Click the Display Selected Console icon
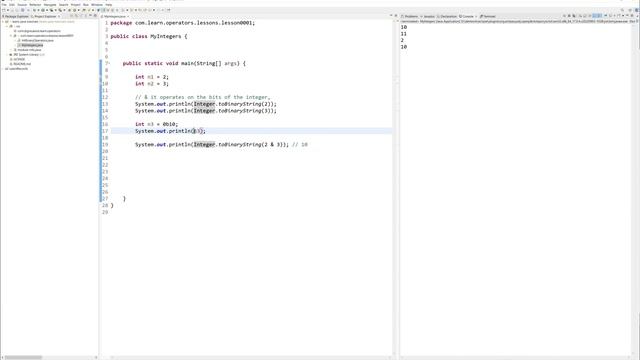Screen dimensions: 640x360 610,16
